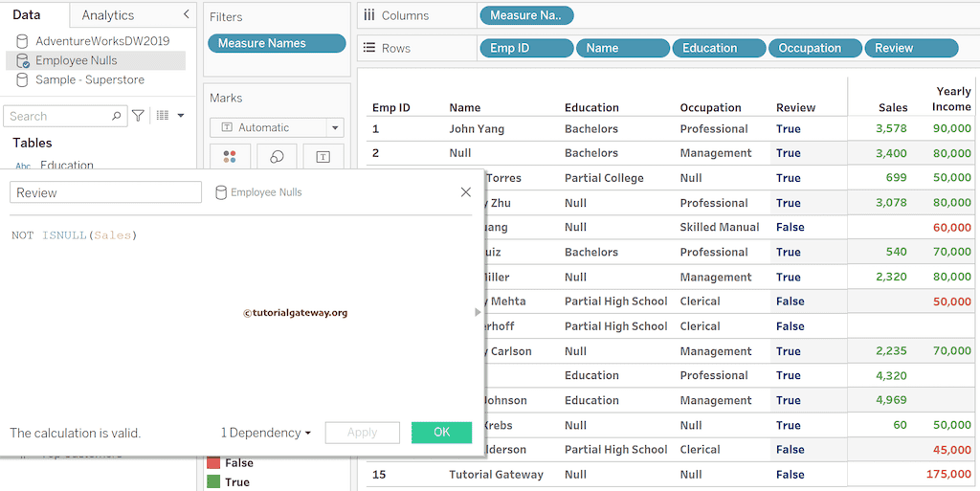
Task: Click the Size marks card icon
Action: click(277, 157)
